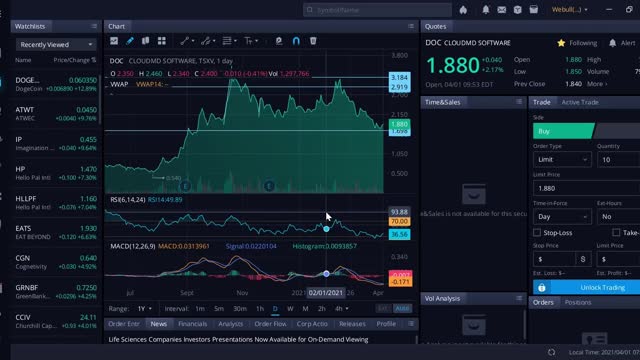640x360 pixels.
Task: Open the Life Sciences Companies news headline
Action: [x=238, y=339]
